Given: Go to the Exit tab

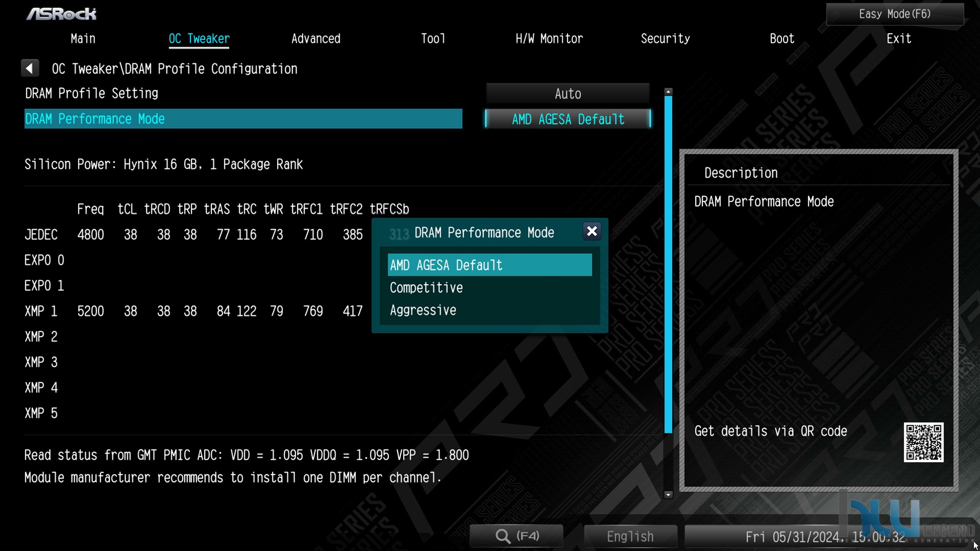Looking at the screenshot, I should click(x=899, y=39).
